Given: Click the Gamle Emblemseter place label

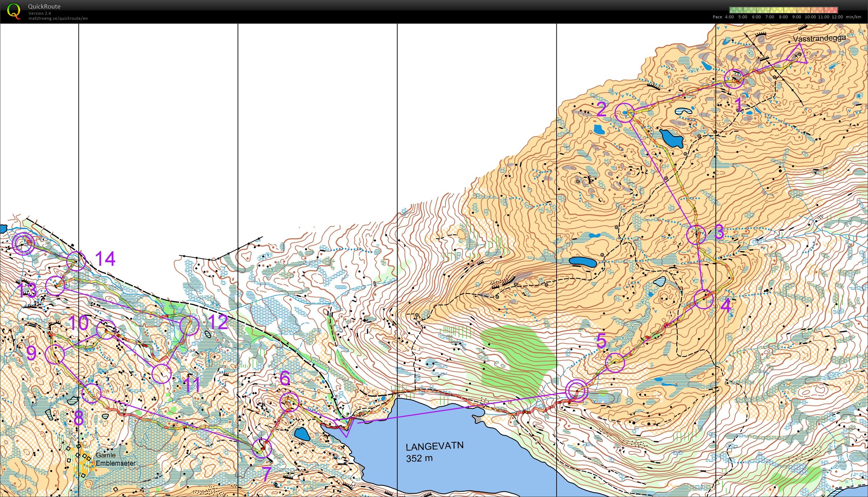Looking at the screenshot, I should (116, 459).
